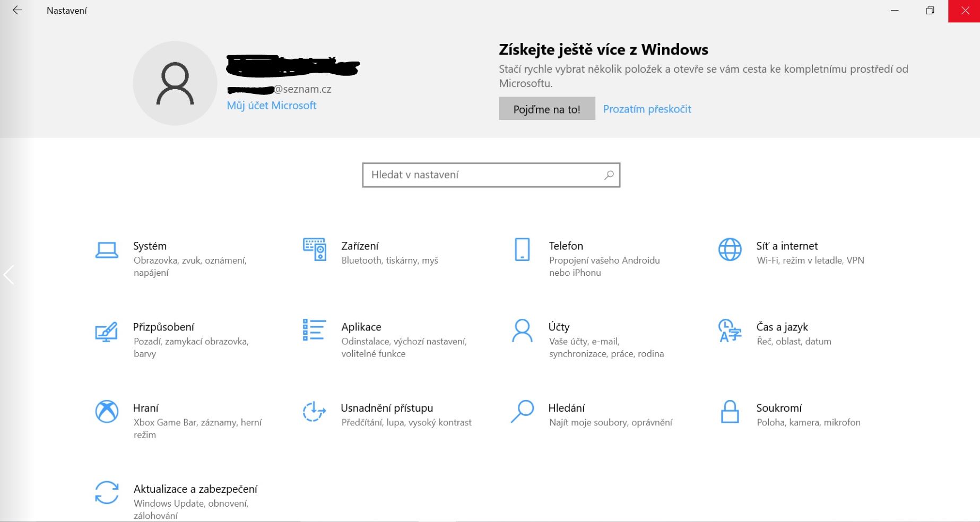Click into the Hledat v nastavení field
The image size is (980, 522).
point(483,175)
